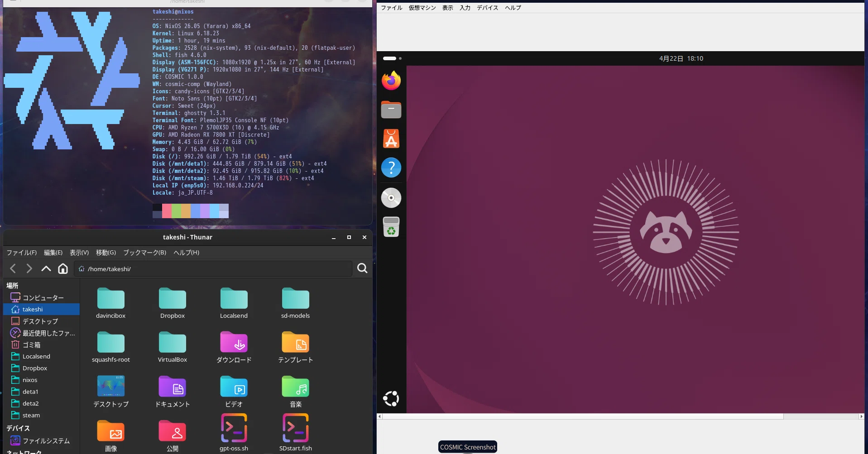Open Firefox in the Ubuntu dock

(x=391, y=81)
